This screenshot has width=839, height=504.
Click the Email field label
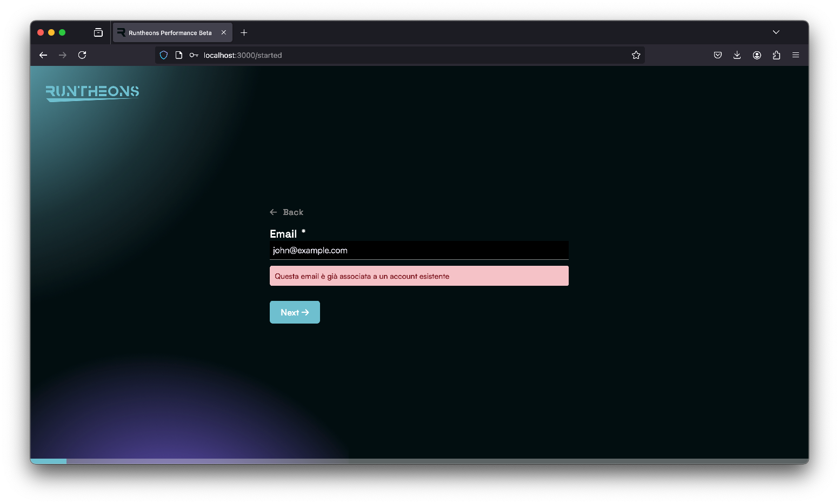[x=283, y=234]
